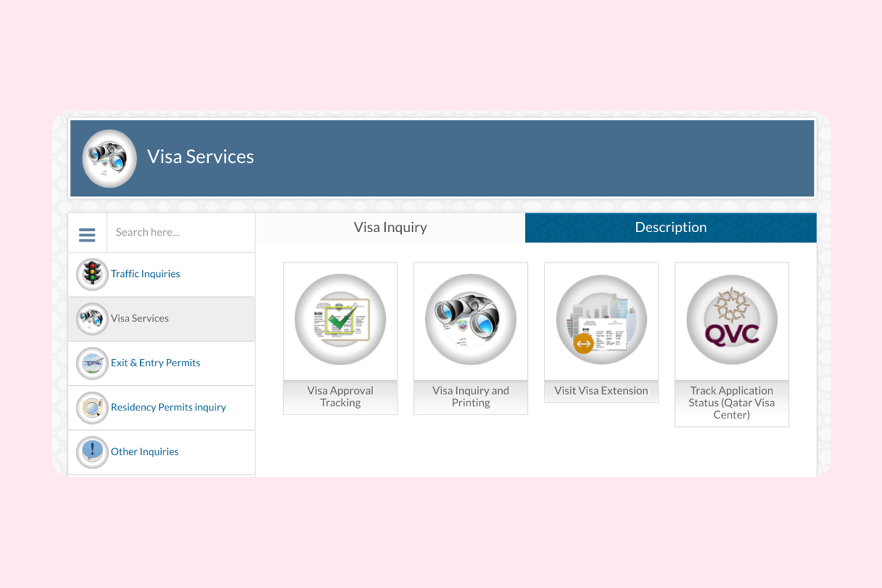This screenshot has width=882, height=588.
Task: Select the Visa Services binoculars sidebar icon
Action: tap(92, 319)
